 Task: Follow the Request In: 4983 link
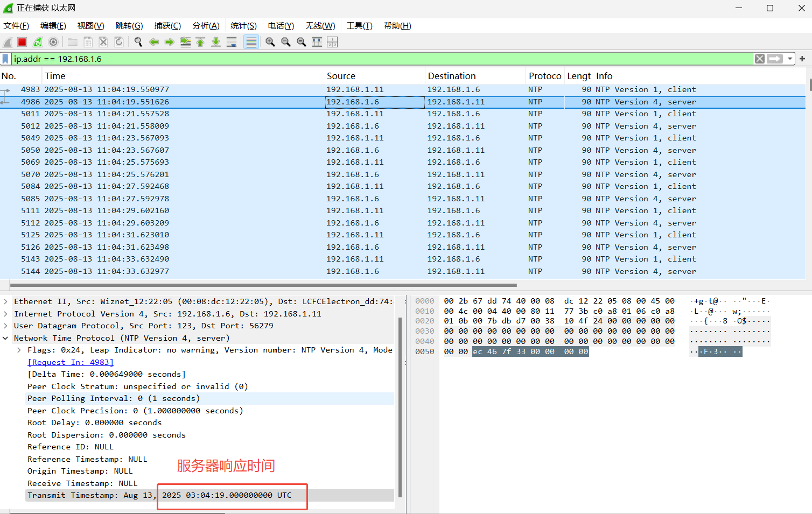pyautogui.click(x=71, y=362)
